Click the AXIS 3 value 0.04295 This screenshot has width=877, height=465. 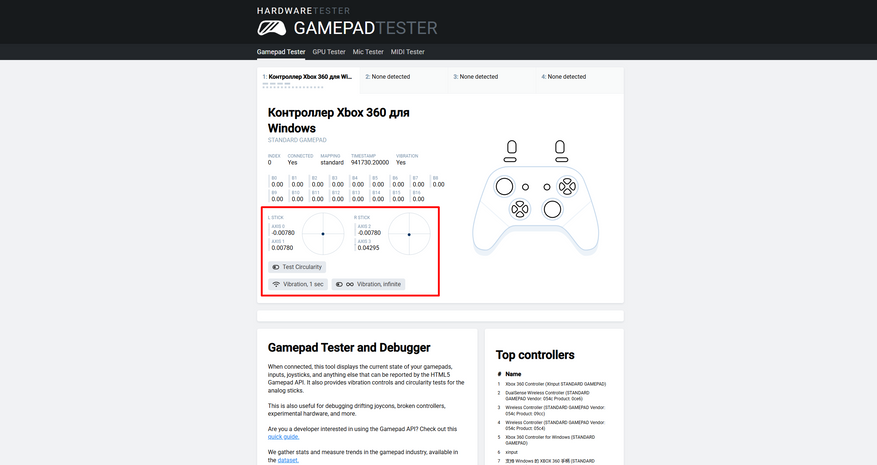tap(369, 247)
